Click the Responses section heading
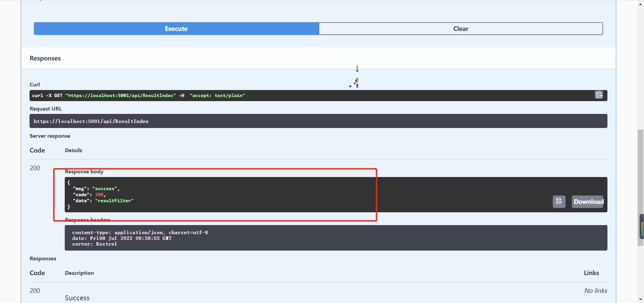Image resolution: width=644 pixels, height=303 pixels. (x=45, y=58)
